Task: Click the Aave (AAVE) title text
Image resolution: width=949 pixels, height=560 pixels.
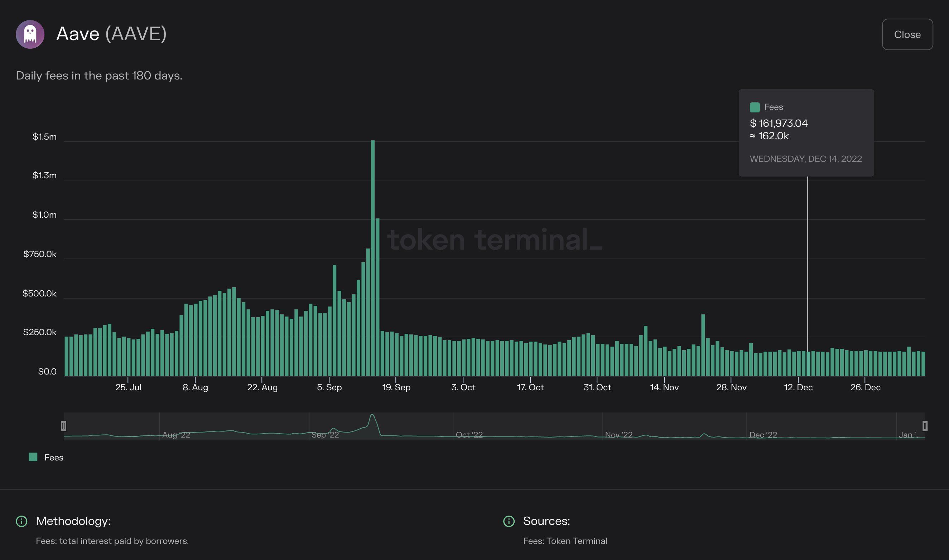Action: point(111,34)
